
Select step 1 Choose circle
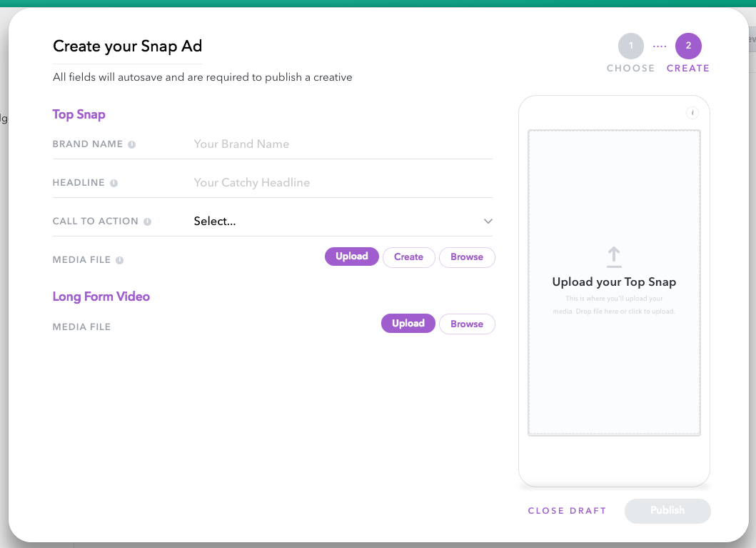coord(630,45)
